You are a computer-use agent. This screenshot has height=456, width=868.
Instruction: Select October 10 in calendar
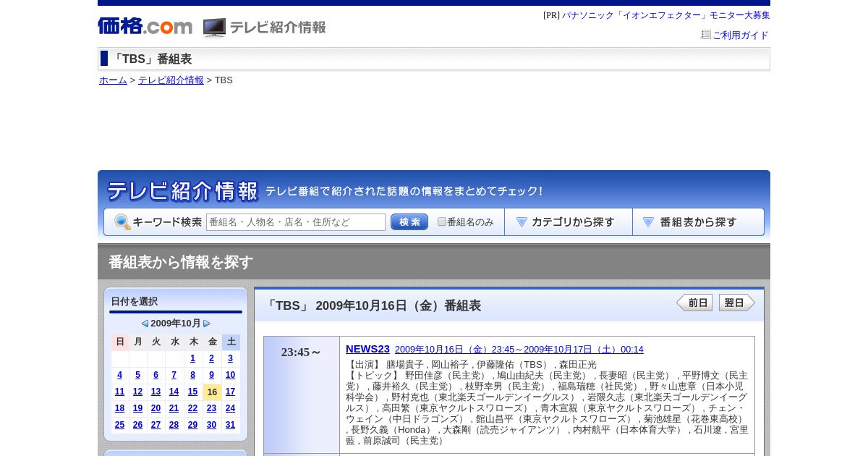(x=231, y=375)
